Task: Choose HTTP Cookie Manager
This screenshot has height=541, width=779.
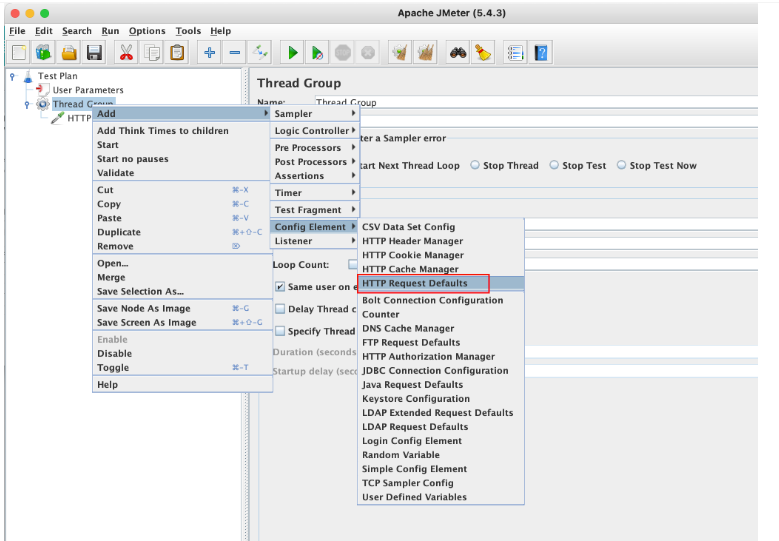Action: point(441,255)
